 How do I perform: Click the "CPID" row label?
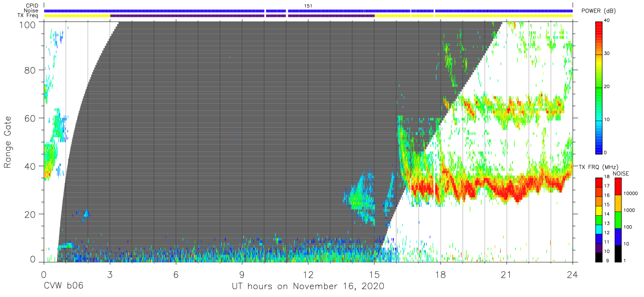pyautogui.click(x=32, y=6)
